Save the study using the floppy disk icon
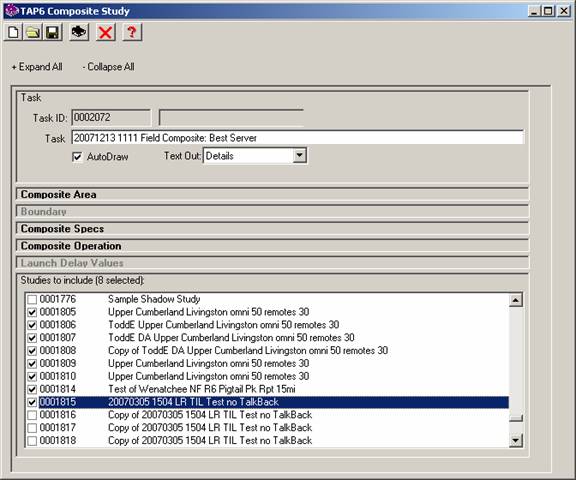Viewport: 576px width, 480px height. [53, 32]
